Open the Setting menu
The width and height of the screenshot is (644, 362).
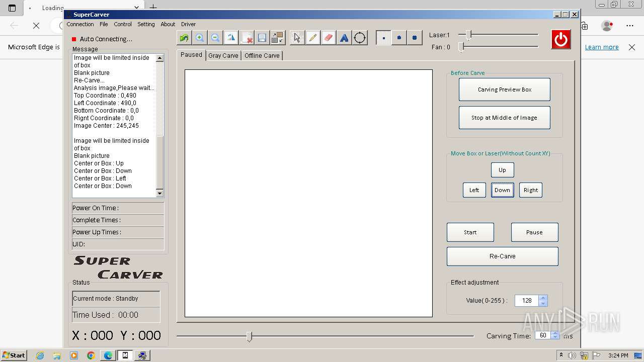tap(146, 24)
